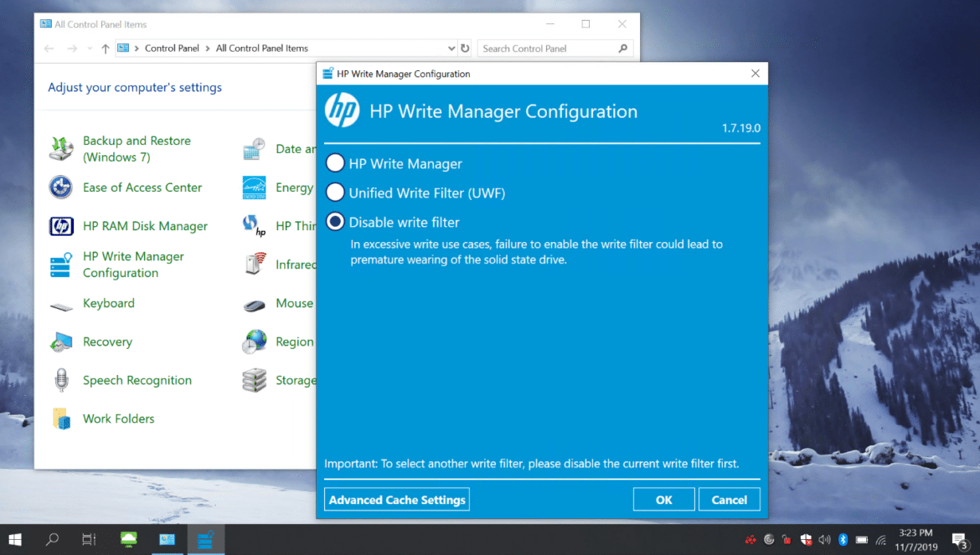
Task: Open the Region globe icon
Action: pos(255,342)
